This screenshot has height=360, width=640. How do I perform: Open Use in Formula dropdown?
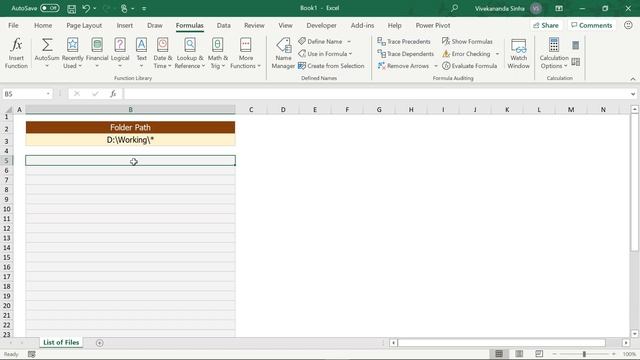[x=325, y=53]
